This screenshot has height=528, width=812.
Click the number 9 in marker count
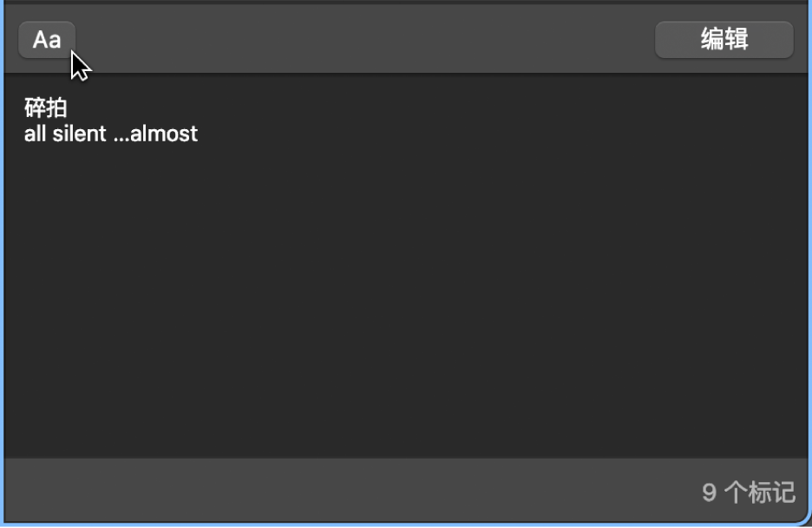click(709, 492)
